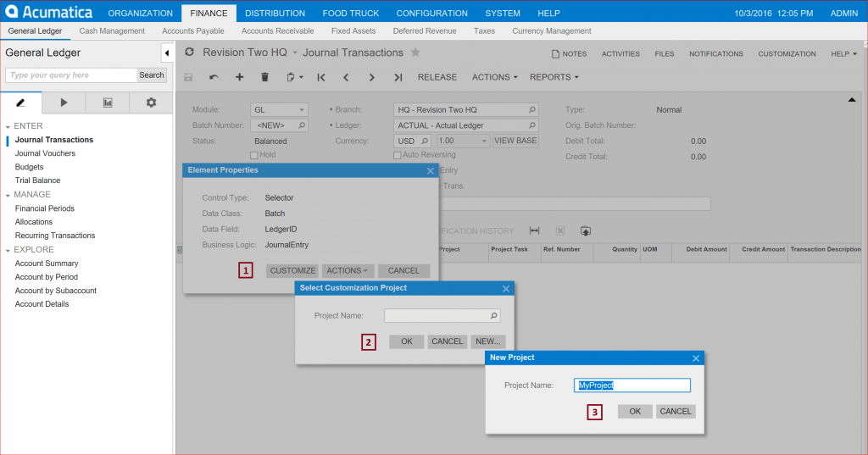
Task: Click the Undo arrow toolbar icon
Action: (x=214, y=77)
